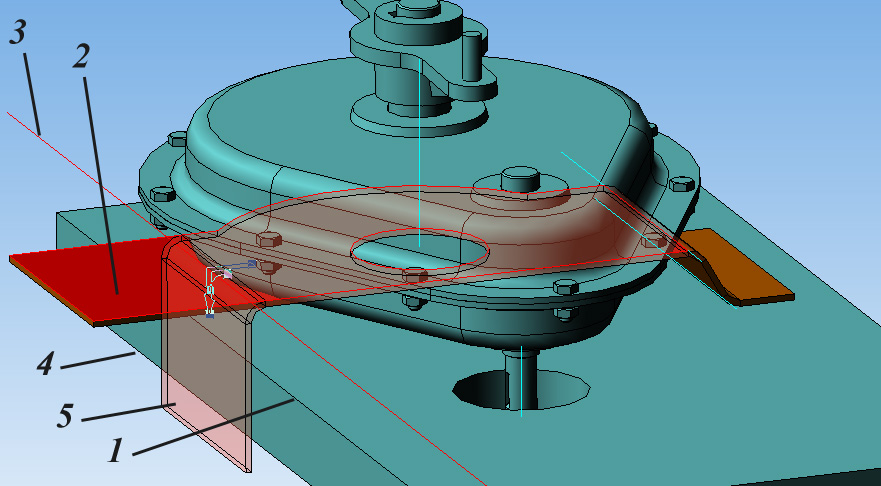Select the elliptical opening in the section plane
Screen dimensions: 881x486
(x=420, y=250)
